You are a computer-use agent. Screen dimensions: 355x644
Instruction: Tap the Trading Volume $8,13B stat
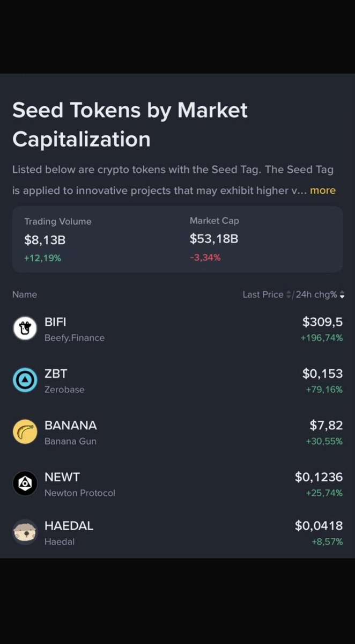(57, 239)
